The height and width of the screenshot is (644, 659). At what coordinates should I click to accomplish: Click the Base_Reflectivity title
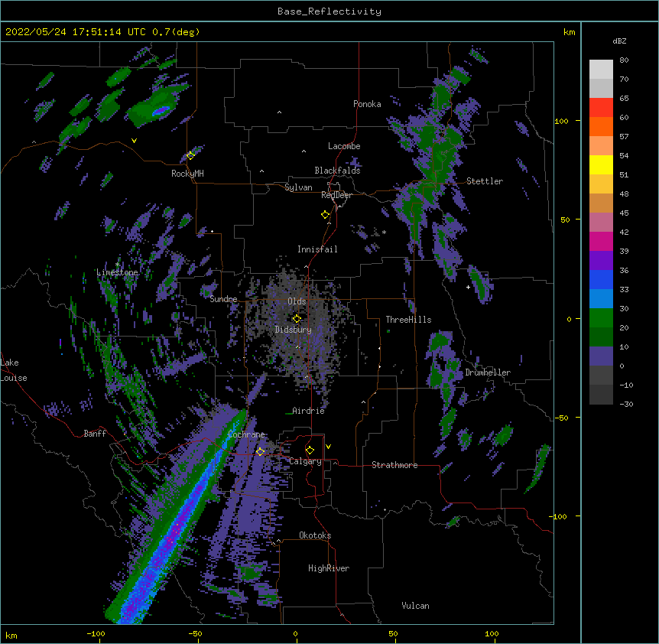[x=329, y=11]
